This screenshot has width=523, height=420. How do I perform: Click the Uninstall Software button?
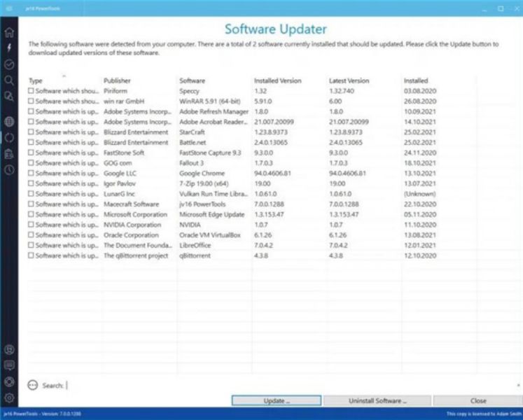pyautogui.click(x=377, y=400)
